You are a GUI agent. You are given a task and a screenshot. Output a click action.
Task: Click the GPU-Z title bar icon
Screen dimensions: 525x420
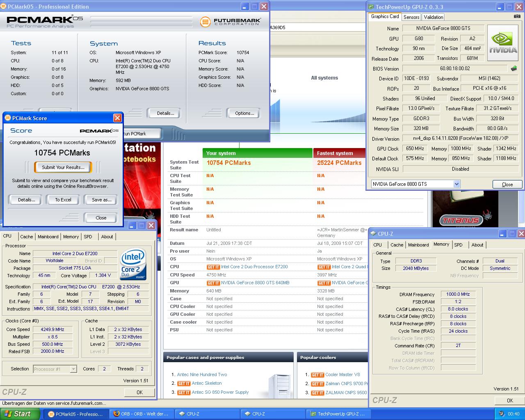pos(371,7)
